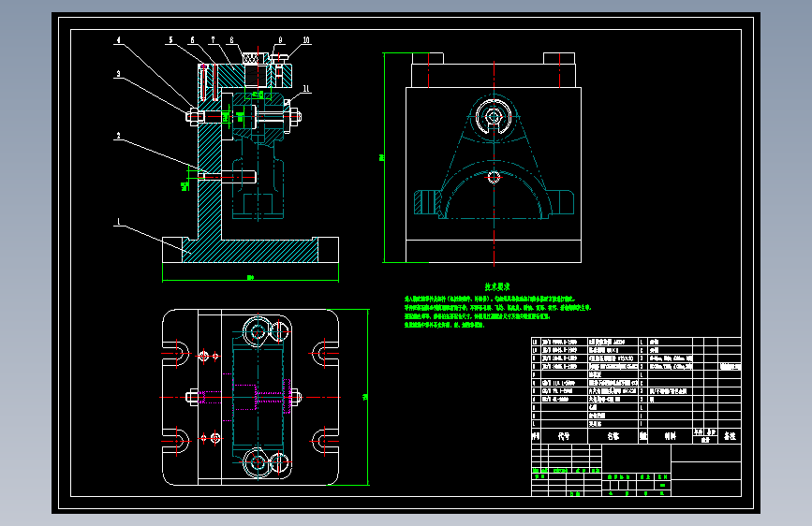This screenshot has height=526, width=812.
Task: Click part balloon number 1
Action: [119, 222]
